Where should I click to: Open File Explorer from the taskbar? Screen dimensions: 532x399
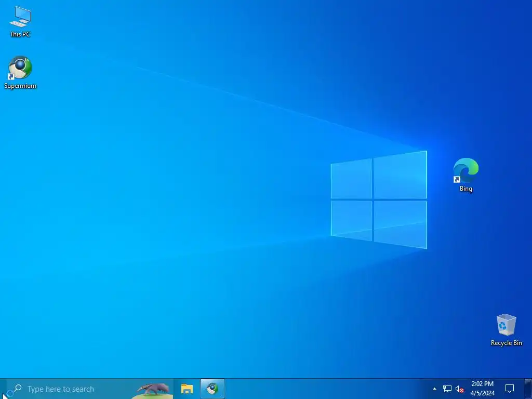click(187, 389)
